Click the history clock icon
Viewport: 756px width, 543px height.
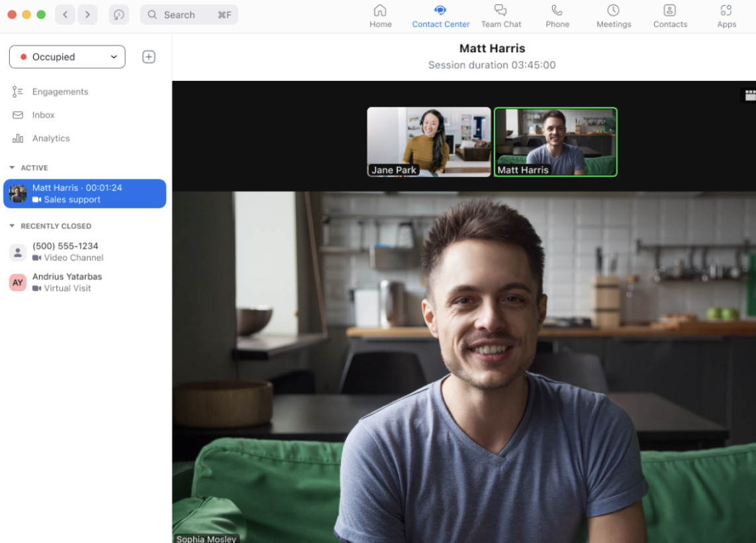119,15
